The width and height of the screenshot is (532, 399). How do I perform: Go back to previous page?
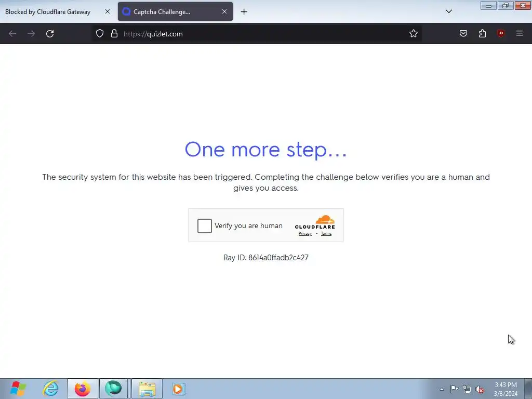pos(12,34)
